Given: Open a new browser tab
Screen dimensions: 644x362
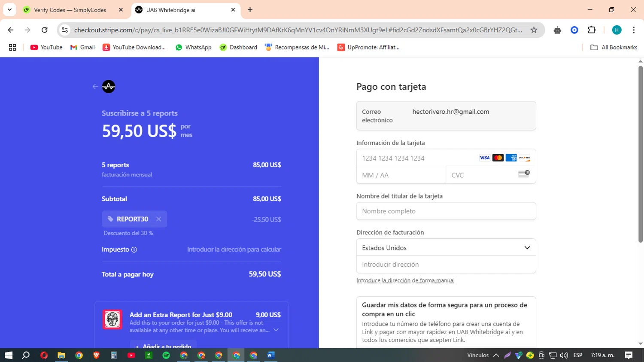Looking at the screenshot, I should click(250, 10).
